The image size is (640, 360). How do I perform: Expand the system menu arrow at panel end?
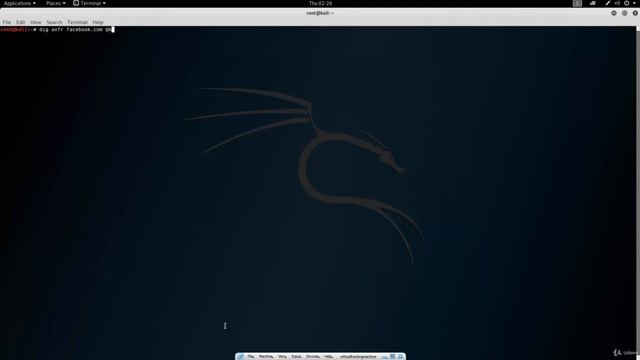[x=634, y=3]
